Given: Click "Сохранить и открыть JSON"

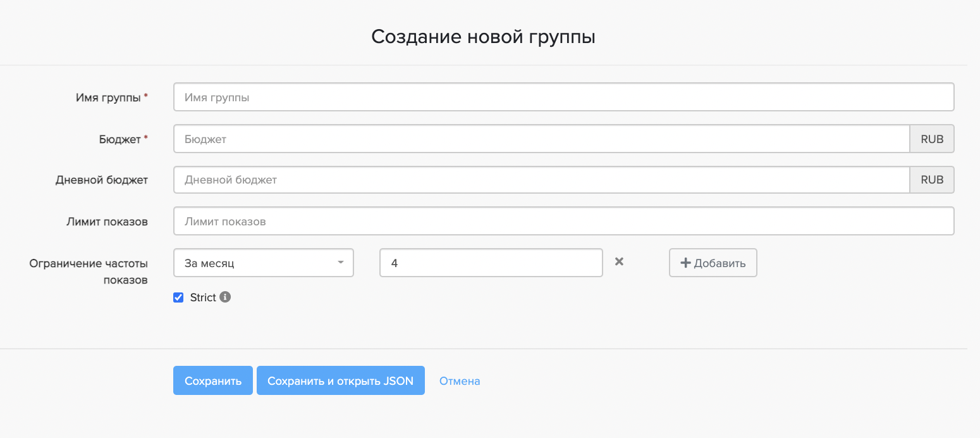Looking at the screenshot, I should click(x=340, y=380).
